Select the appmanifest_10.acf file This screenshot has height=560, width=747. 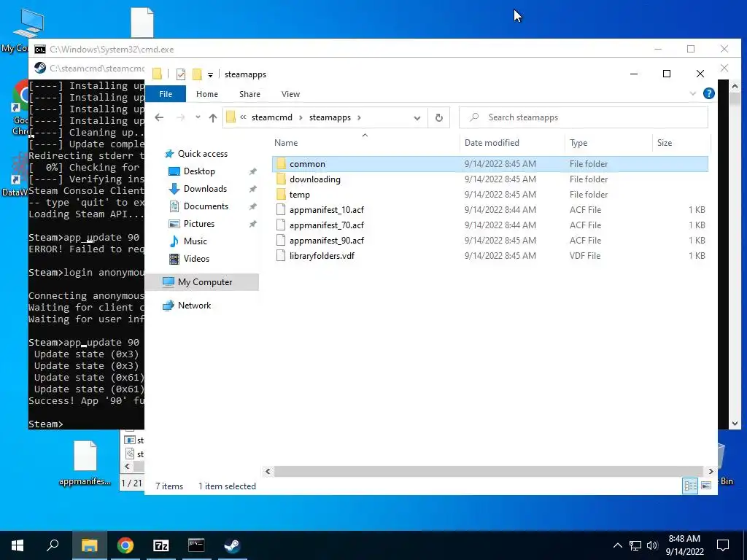[490, 209]
